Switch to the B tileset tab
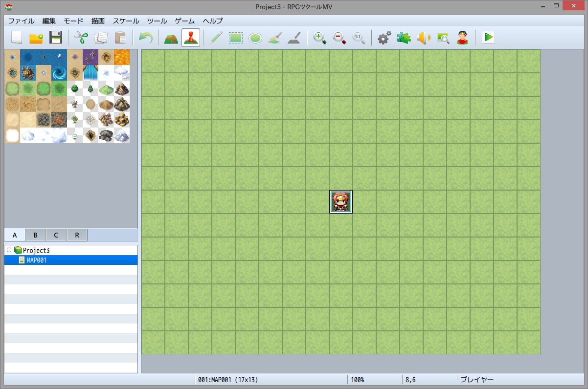 pos(35,235)
